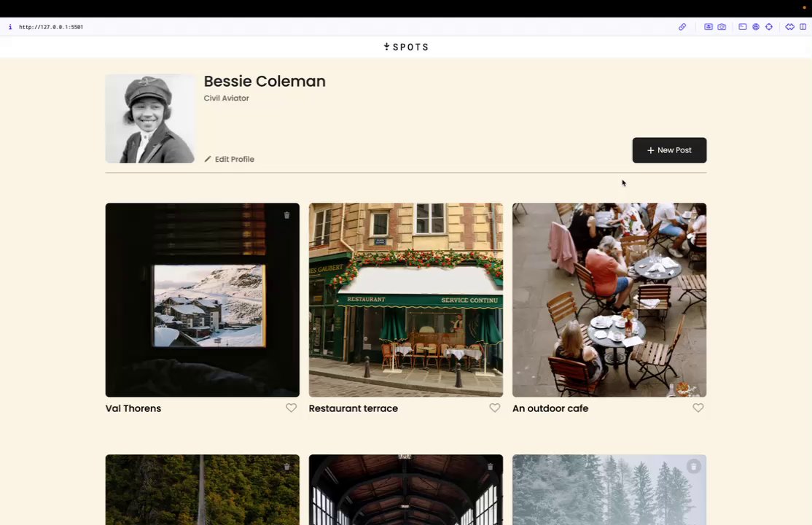The width and height of the screenshot is (812, 525).
Task: Open the Restaurant terrace image
Action: click(405, 300)
